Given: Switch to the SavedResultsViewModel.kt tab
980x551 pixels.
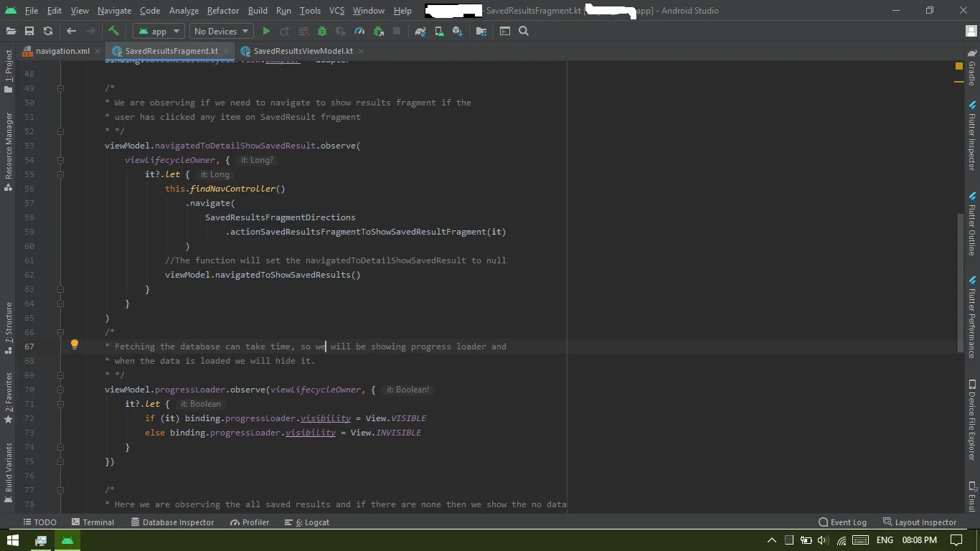Looking at the screenshot, I should pyautogui.click(x=302, y=51).
